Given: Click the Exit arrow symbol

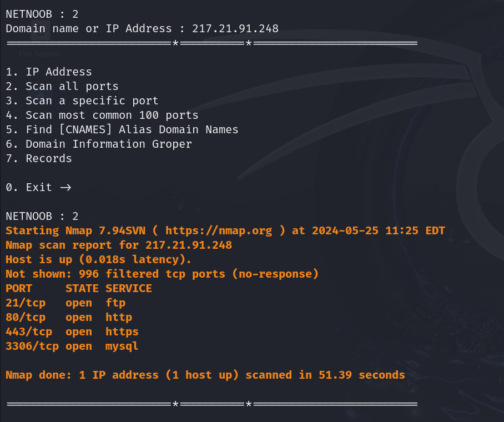Looking at the screenshot, I should click(x=65, y=188).
